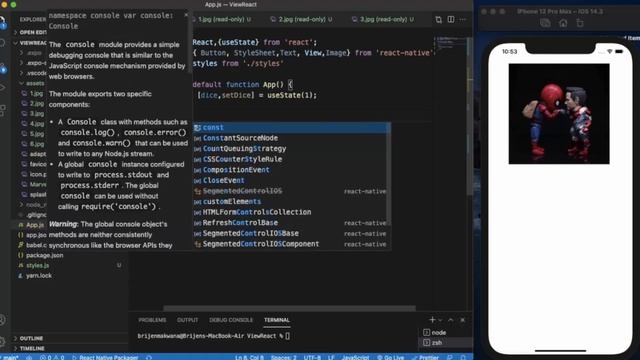Split the editor to the right
The height and width of the screenshot is (360, 640).
[451, 20]
